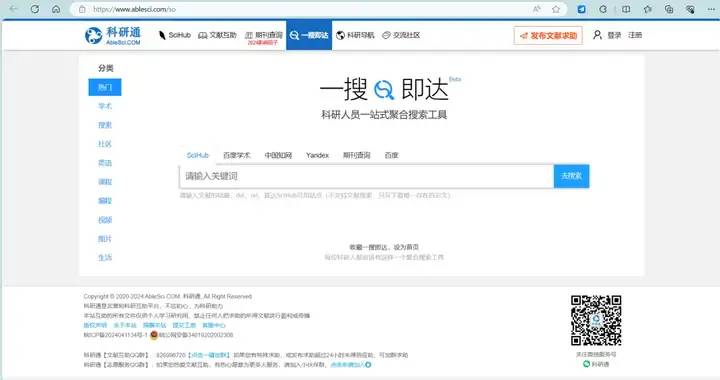Click the 发布文献求助 button
The image size is (720, 380).
click(x=548, y=35)
